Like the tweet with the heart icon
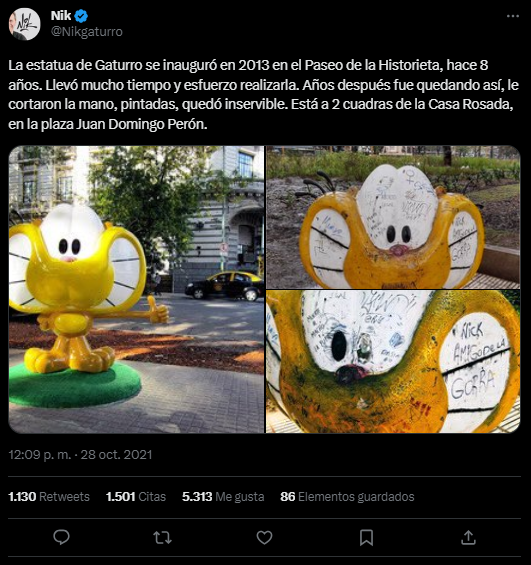The image size is (531, 565). pos(264,538)
